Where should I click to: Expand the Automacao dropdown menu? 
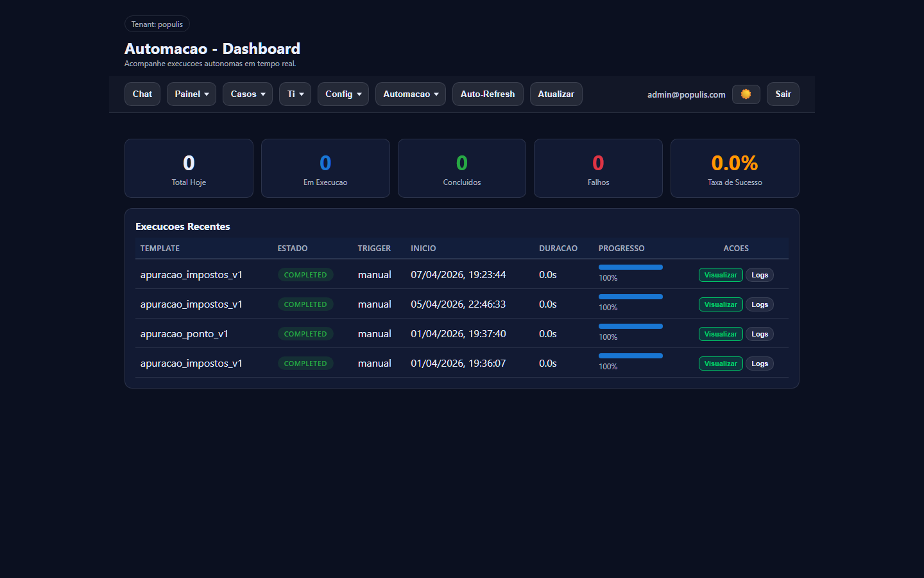tap(410, 94)
